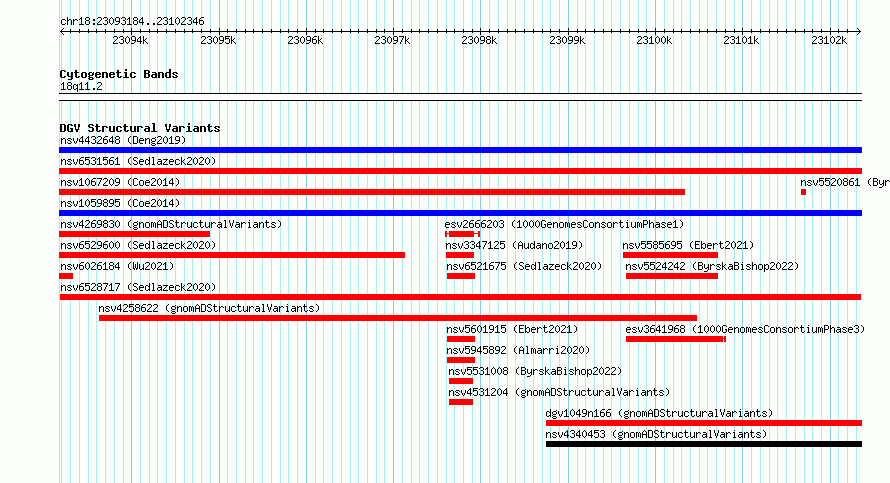This screenshot has height=483, width=890.
Task: Click the esv2666203 bar with whiskers
Action: 463,234
